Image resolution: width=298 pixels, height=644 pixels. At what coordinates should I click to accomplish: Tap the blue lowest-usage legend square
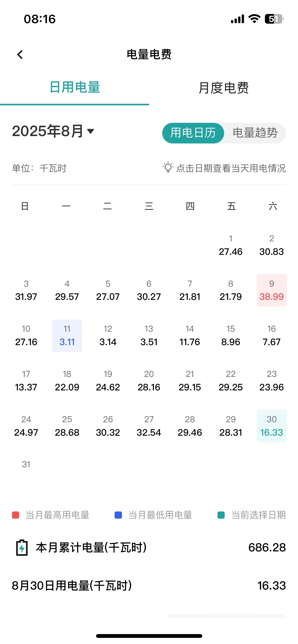pos(118,515)
